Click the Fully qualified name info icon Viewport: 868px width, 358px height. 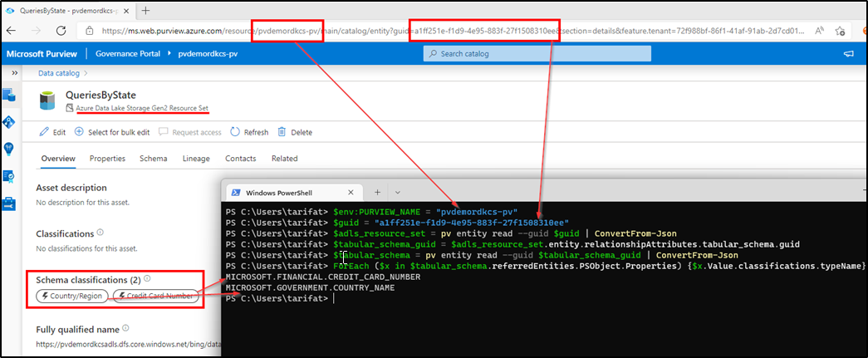point(126,329)
